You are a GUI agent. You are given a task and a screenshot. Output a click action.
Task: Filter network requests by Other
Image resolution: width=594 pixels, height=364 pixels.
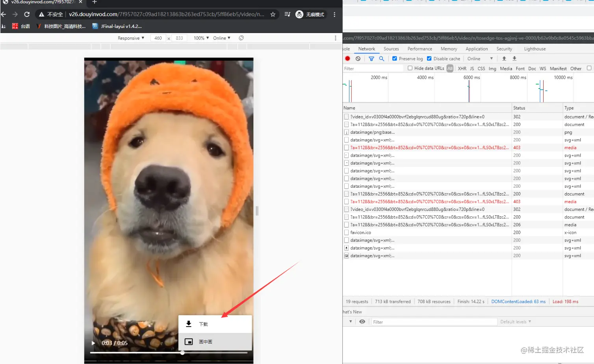576,68
